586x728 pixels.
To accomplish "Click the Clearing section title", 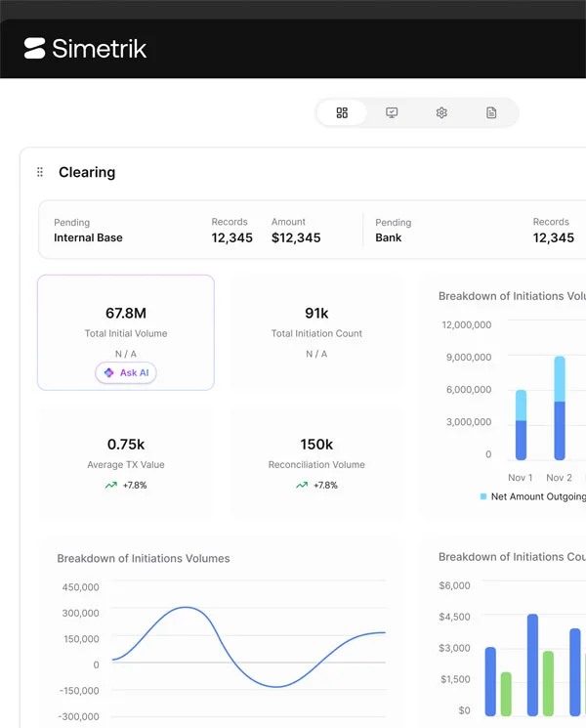I will (87, 172).
